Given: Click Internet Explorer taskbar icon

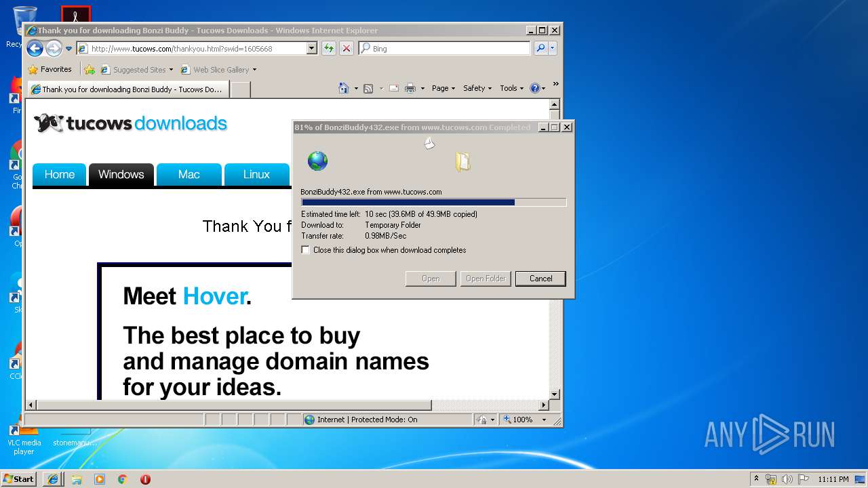Looking at the screenshot, I should (x=54, y=479).
